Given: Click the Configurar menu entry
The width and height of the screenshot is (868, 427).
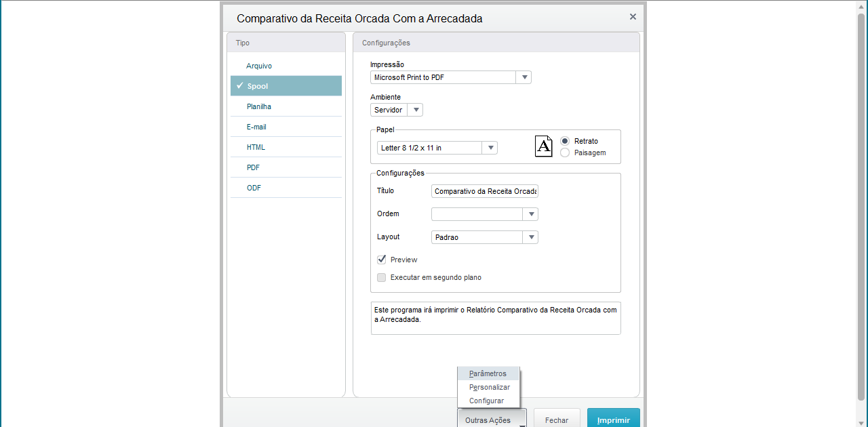Looking at the screenshot, I should click(486, 401).
